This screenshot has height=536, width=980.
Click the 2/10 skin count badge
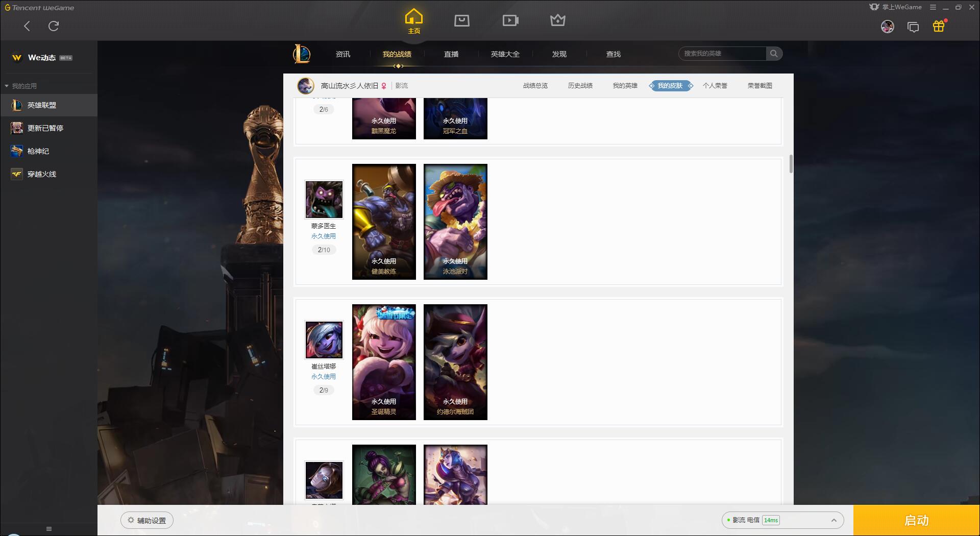324,250
